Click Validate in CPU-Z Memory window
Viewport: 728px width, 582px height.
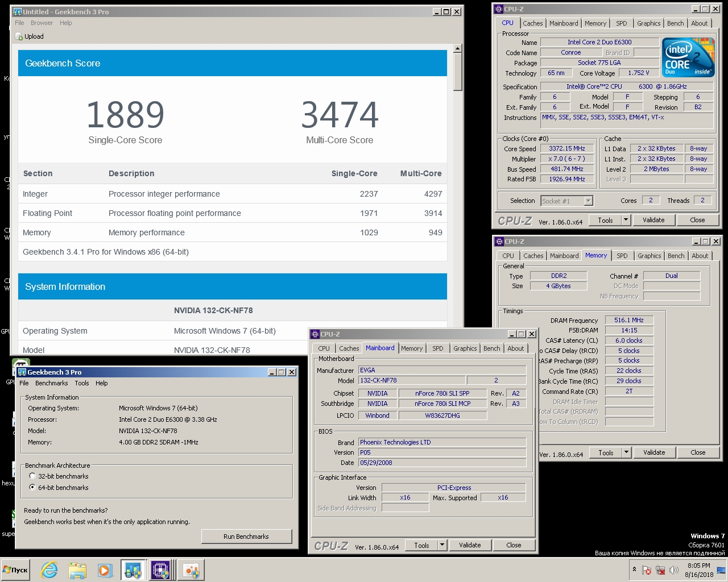(x=654, y=452)
